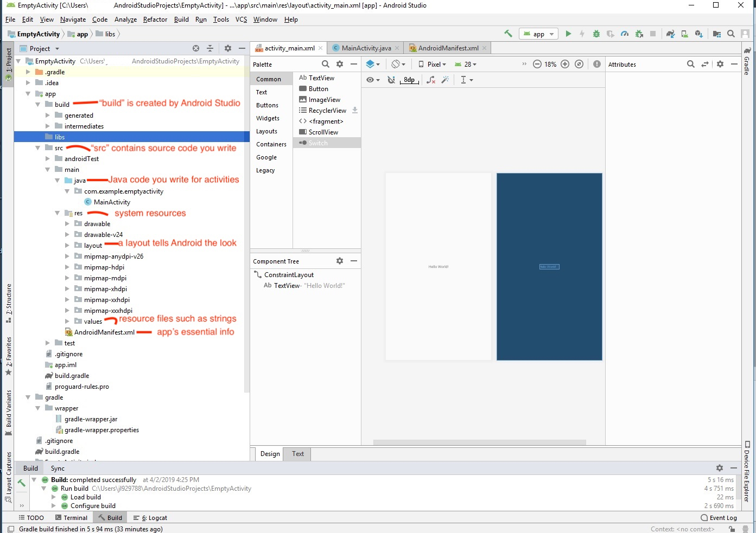756x533 pixels.
Task: Click the Make Project hammer icon
Action: (x=509, y=34)
